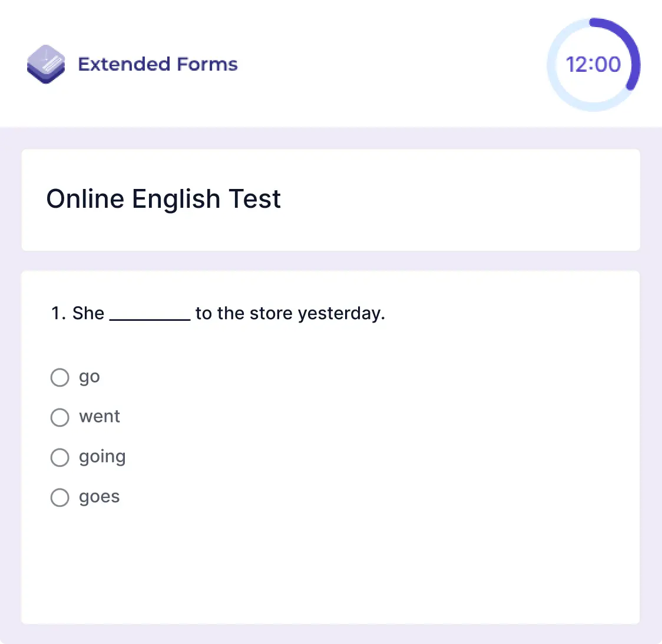Click the blank line in the sentence
Screen dimensions: 662x644
149,317
